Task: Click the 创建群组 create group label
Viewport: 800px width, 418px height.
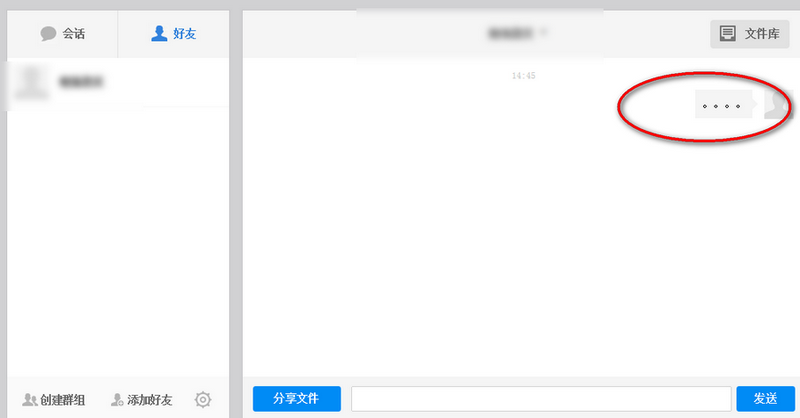Action: pos(62,400)
